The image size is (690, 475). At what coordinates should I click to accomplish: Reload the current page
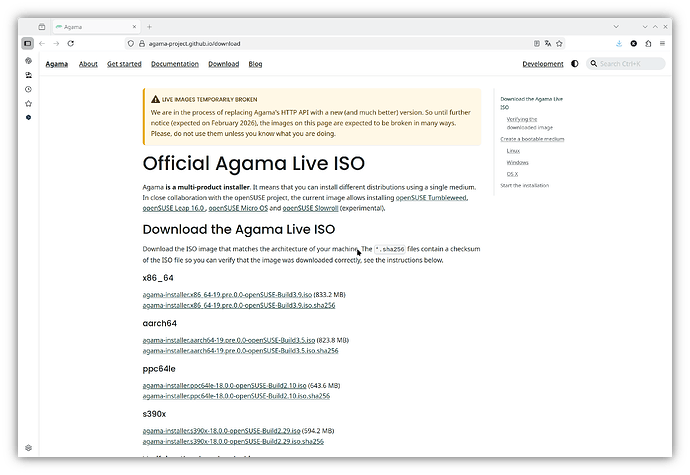pos(70,44)
